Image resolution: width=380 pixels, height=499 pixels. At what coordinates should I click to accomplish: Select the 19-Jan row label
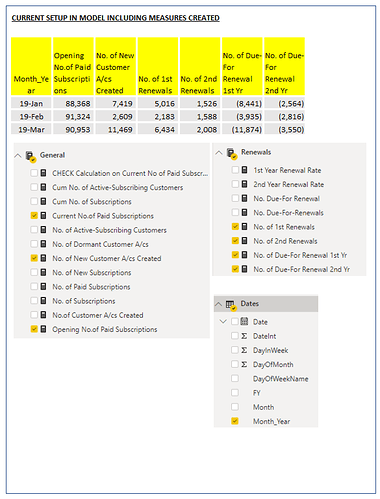31,103
